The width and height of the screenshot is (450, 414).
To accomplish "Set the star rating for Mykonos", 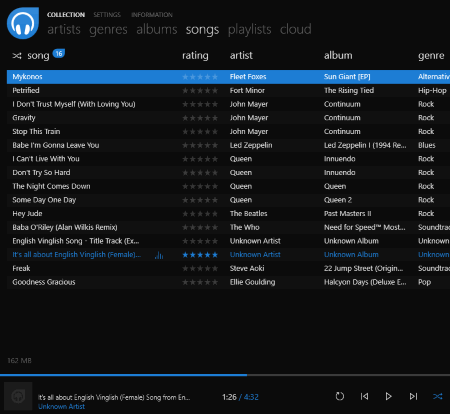I will (x=200, y=77).
